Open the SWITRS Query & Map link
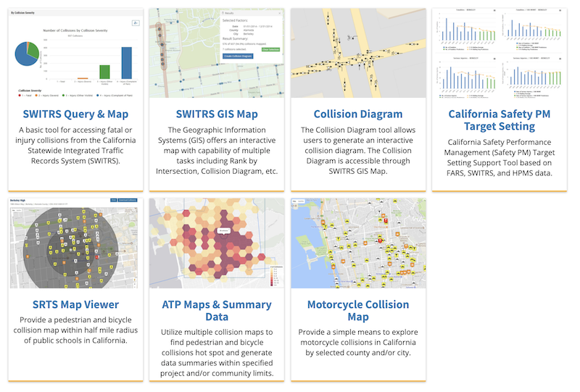580x392 pixels. coord(75,114)
